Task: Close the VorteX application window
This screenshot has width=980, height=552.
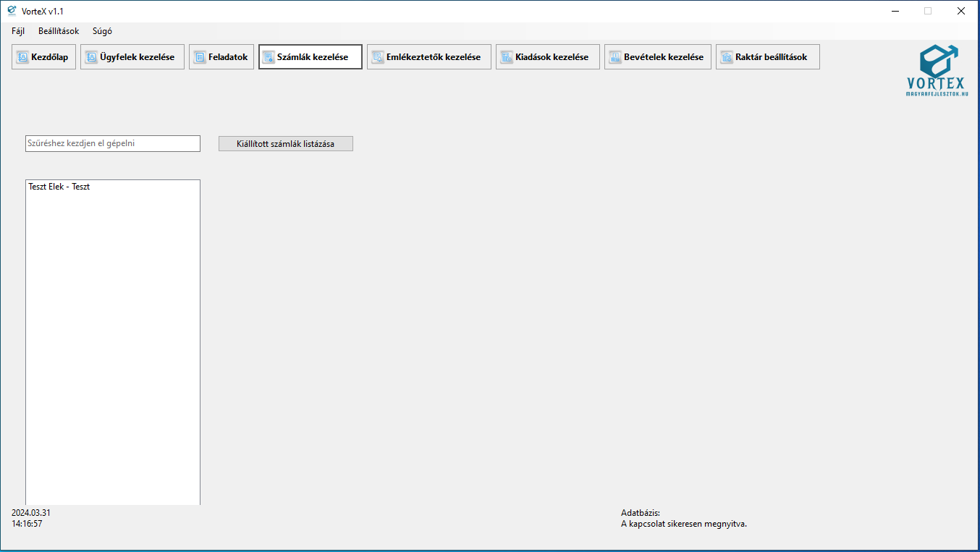Action: pyautogui.click(x=960, y=11)
